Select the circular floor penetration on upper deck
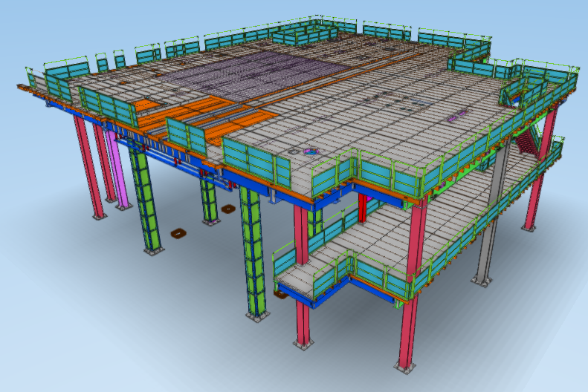This screenshot has height=392, width=588. coord(311,151)
